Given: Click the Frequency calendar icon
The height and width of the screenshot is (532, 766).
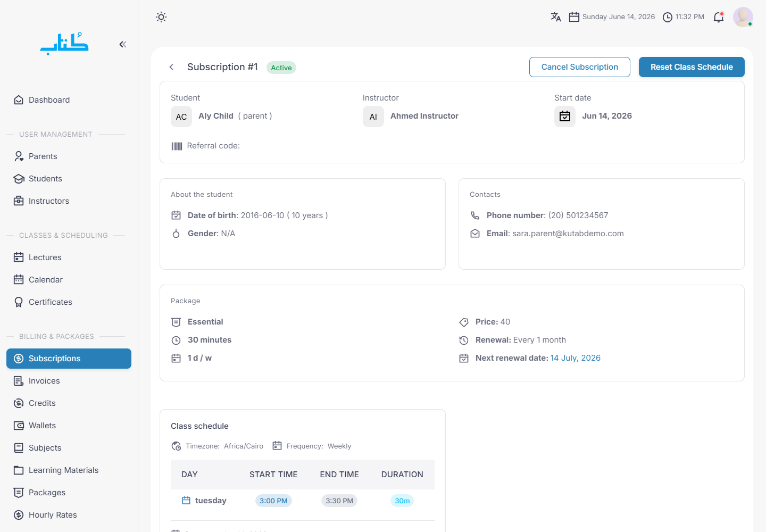Looking at the screenshot, I should pos(277,446).
